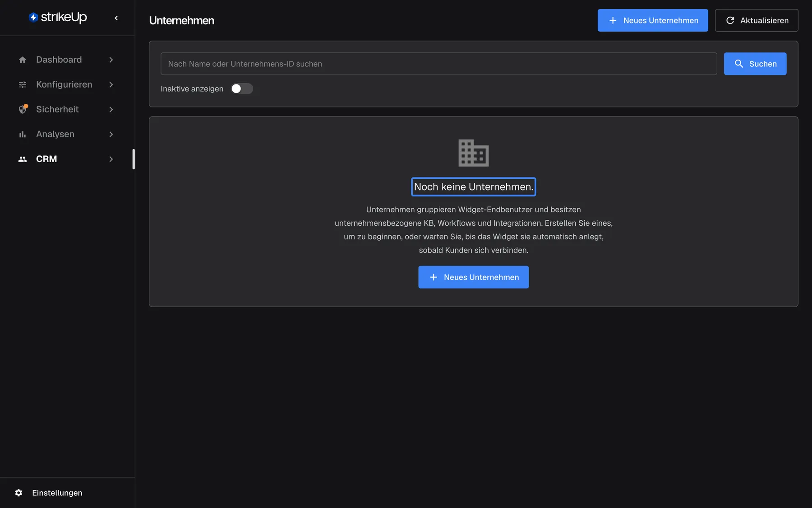Click the Search input for name or Unternehmens-ID
The width and height of the screenshot is (812, 508).
click(x=438, y=64)
